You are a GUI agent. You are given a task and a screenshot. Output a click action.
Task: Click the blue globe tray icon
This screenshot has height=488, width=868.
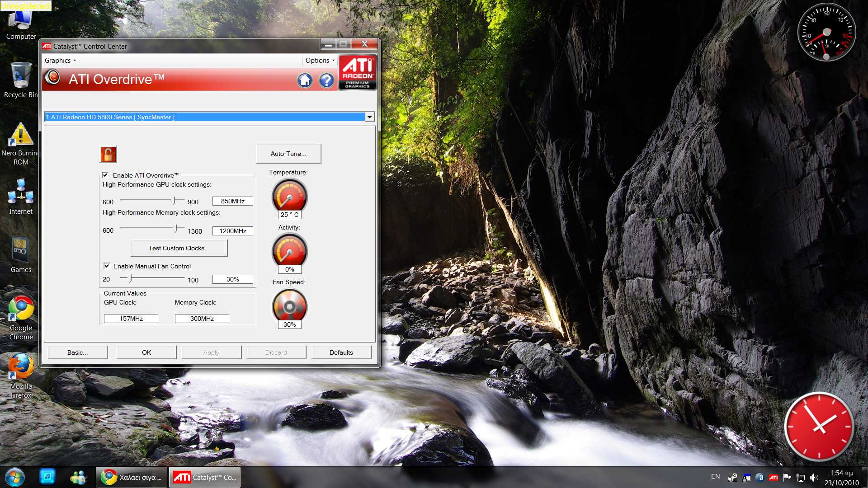(x=760, y=478)
